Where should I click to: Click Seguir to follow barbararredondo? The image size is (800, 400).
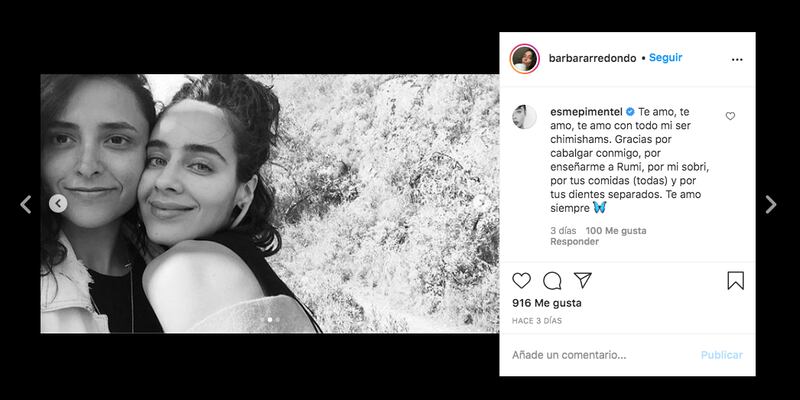(x=665, y=58)
